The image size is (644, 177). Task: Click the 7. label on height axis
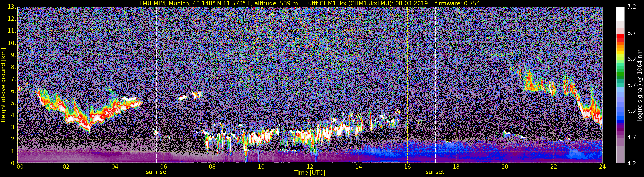(13, 79)
